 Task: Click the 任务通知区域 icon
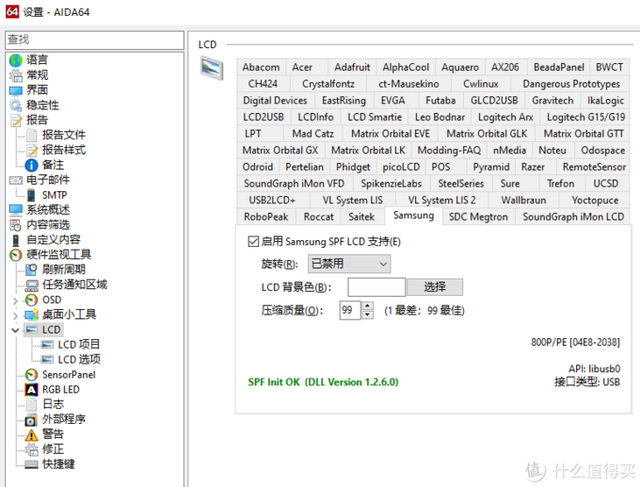(x=31, y=285)
